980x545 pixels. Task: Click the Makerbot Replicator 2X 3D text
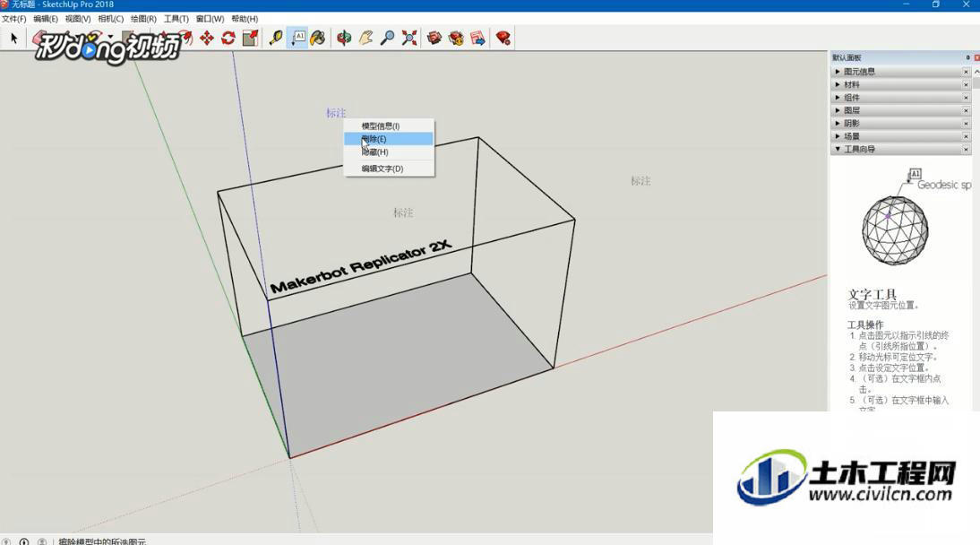click(x=361, y=266)
